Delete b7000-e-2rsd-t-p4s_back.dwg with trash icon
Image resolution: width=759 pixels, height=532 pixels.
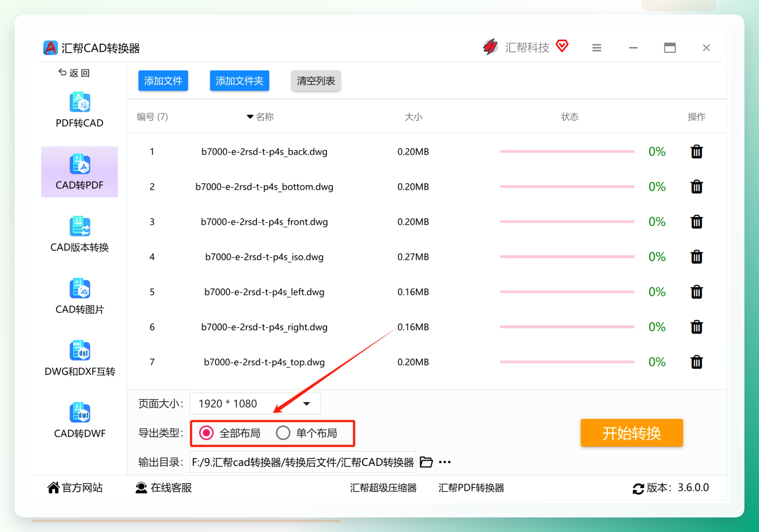click(697, 152)
